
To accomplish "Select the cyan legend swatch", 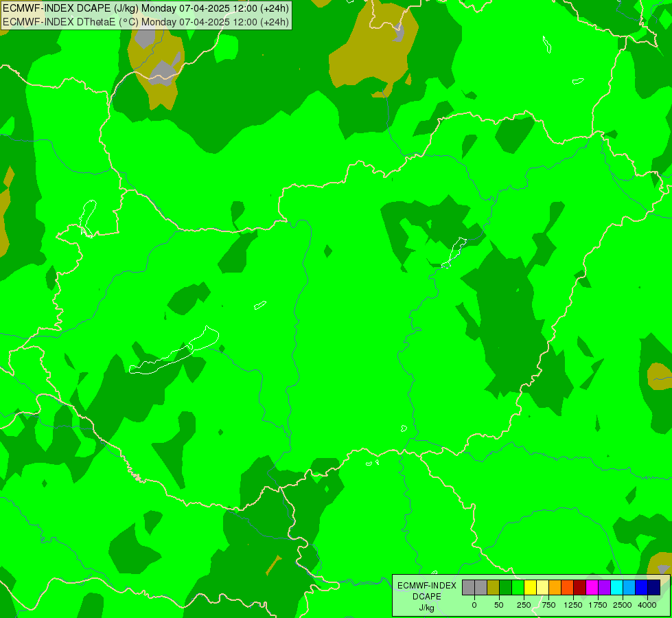I will coord(616,587).
